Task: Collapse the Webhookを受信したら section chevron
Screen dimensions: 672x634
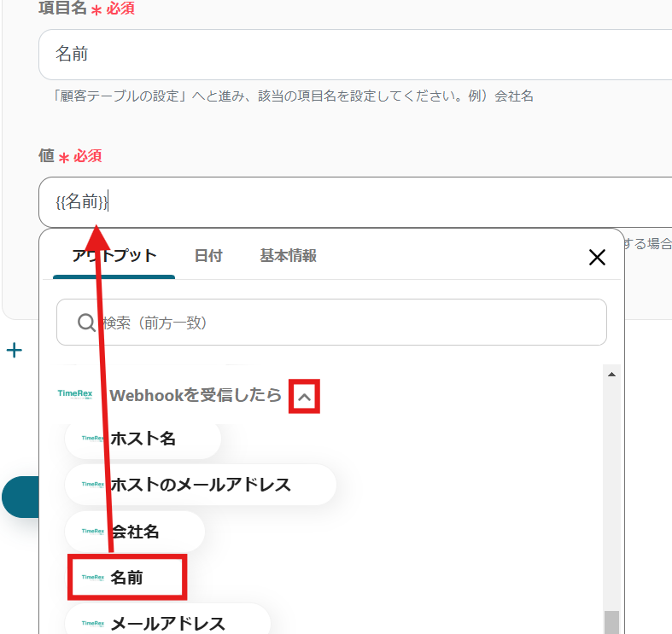Action: (x=304, y=397)
